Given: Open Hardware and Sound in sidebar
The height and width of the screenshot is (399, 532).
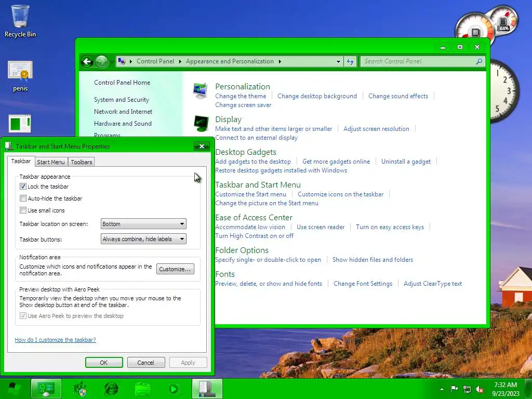Looking at the screenshot, I should (x=123, y=124).
